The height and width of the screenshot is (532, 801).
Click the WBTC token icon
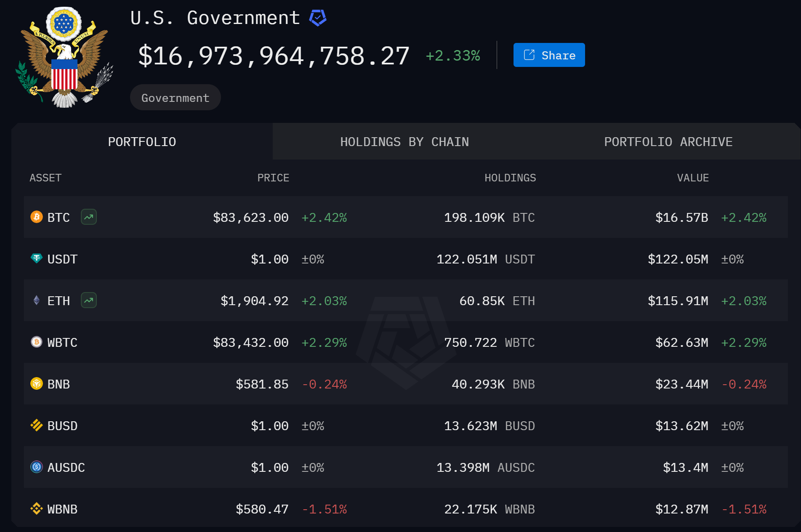tap(37, 342)
